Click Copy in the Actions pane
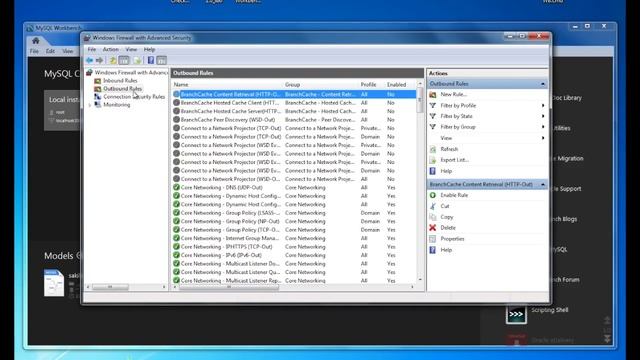Image resolution: width=640 pixels, height=360 pixels. point(447,217)
